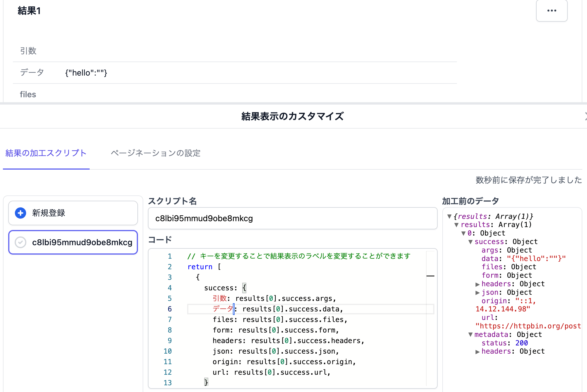Click code line 11 origin entry

pyautogui.click(x=284, y=362)
